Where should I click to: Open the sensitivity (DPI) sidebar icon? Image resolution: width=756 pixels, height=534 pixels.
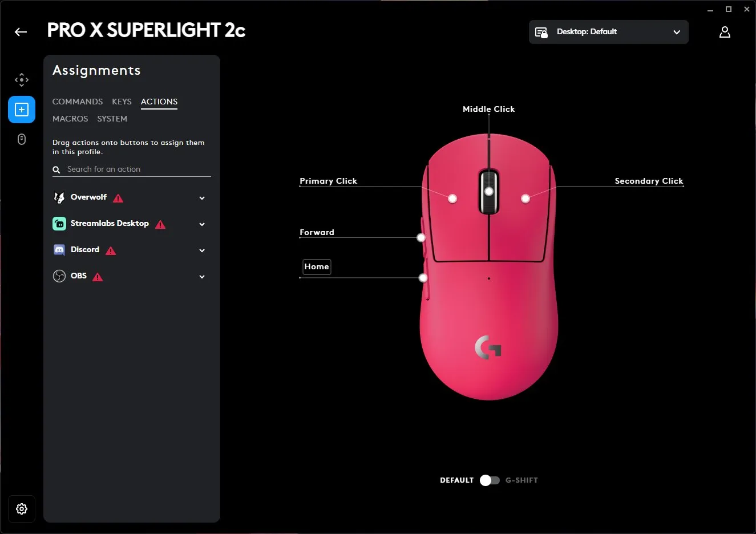click(x=22, y=80)
